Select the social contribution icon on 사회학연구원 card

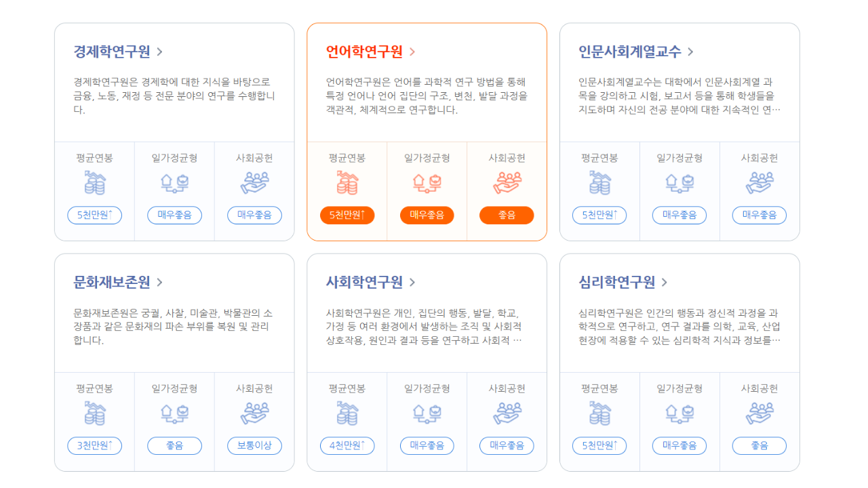click(506, 412)
